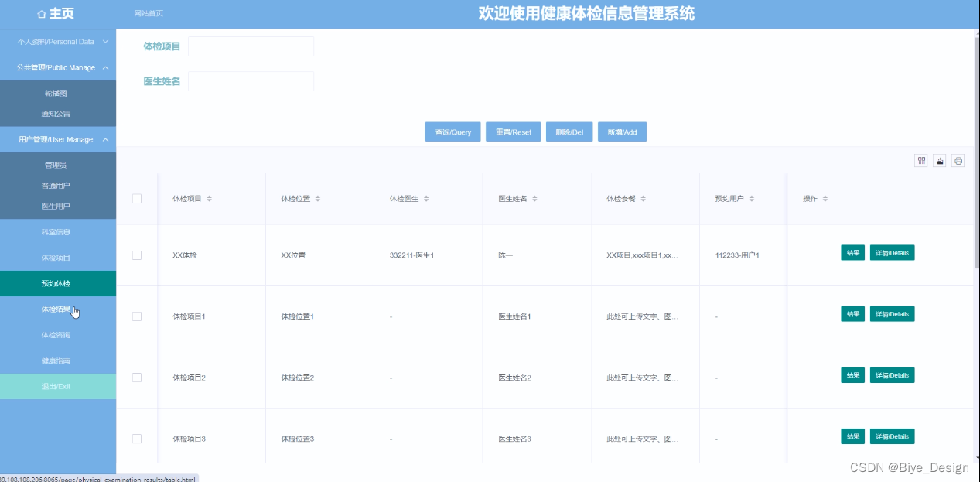Open 管理员 in the sidebar
Screen dimensions: 980x482
tap(56, 165)
